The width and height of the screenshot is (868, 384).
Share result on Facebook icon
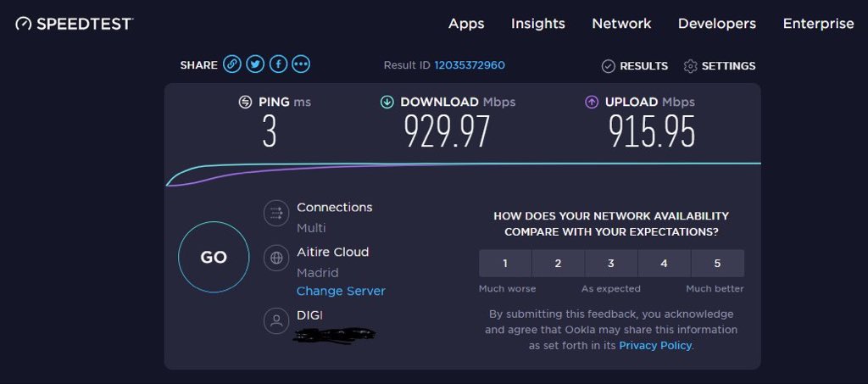(x=278, y=64)
